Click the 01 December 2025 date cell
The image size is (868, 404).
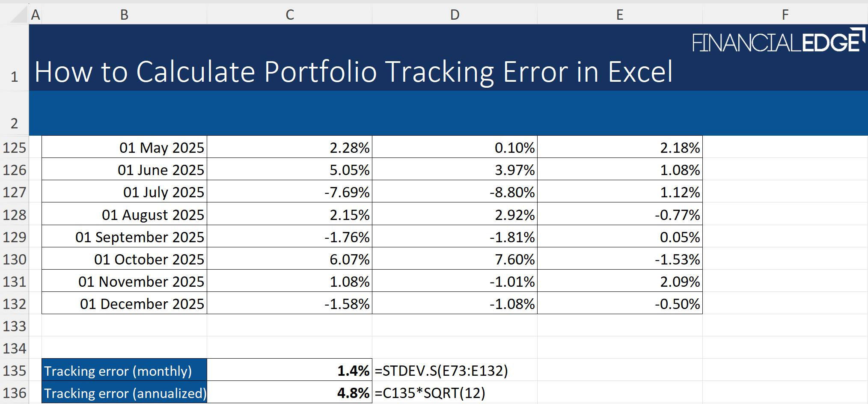tap(124, 304)
